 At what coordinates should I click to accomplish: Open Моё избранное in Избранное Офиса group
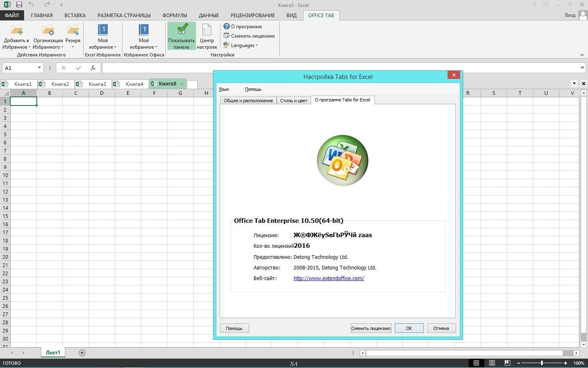pos(143,36)
